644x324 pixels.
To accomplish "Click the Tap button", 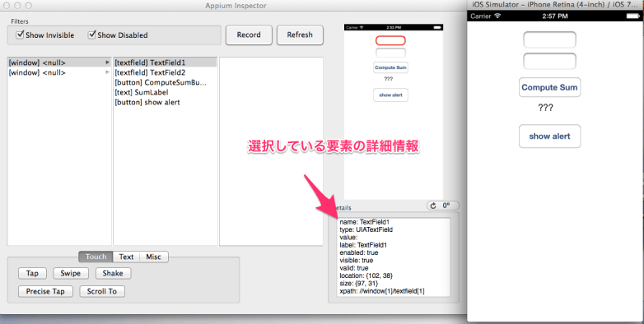I will (x=32, y=273).
